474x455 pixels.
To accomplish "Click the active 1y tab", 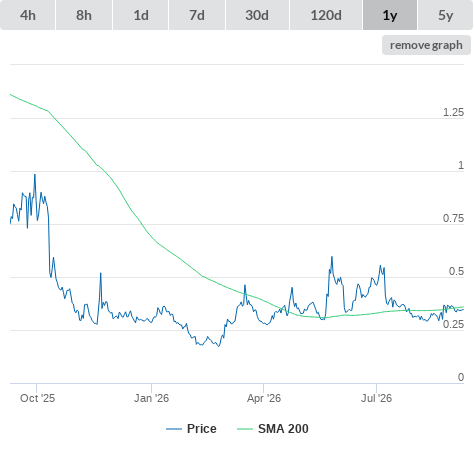I will tap(390, 15).
